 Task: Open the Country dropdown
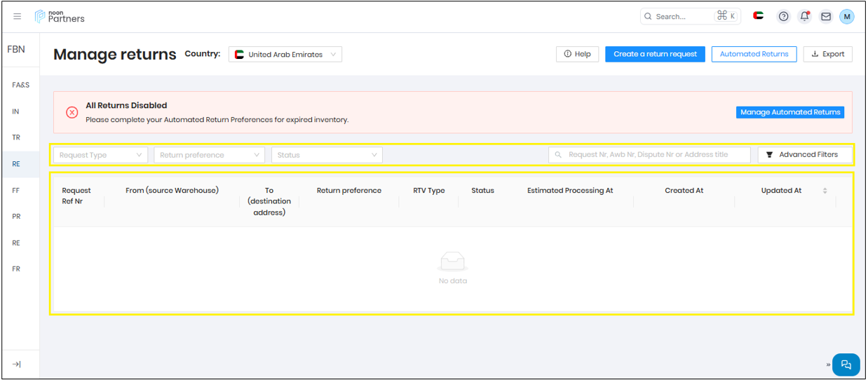click(285, 54)
